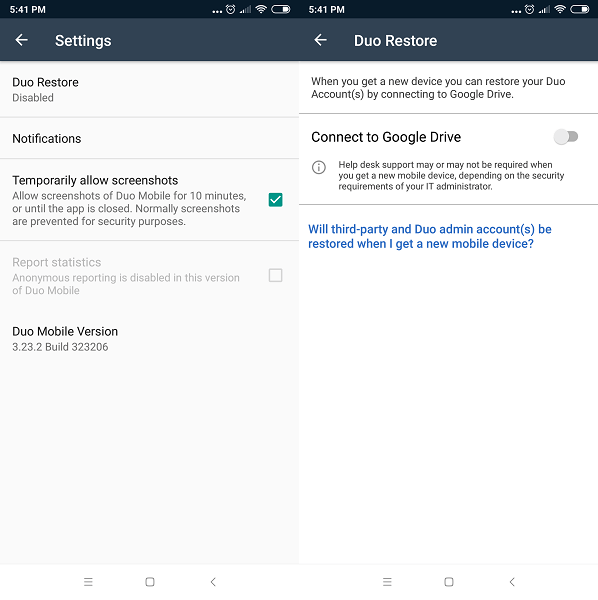Viewport: 598px width, 600px height.
Task: Open the Duo Restore setting
Action: pos(149,89)
